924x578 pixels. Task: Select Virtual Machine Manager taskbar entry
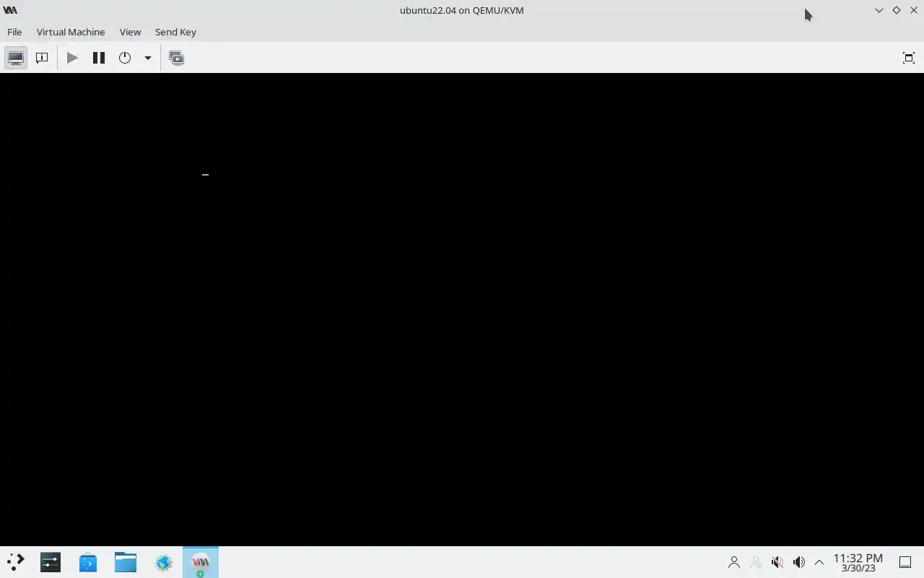pyautogui.click(x=201, y=562)
